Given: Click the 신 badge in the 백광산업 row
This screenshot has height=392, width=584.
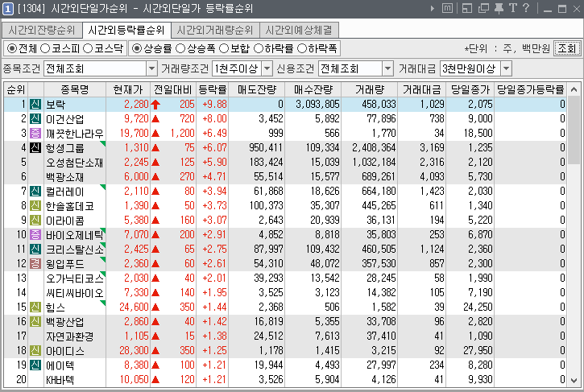Looking at the screenshot, I should tap(35, 322).
